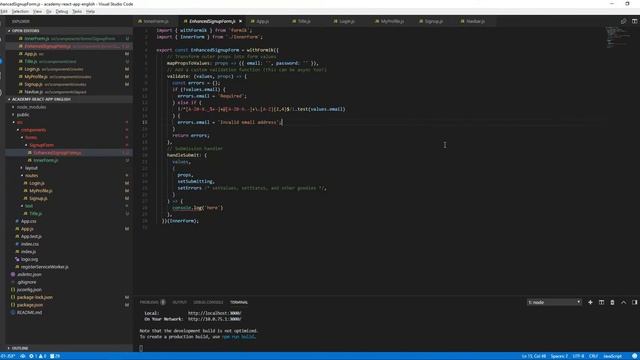Click the App.css file icon
The image size is (640, 360).
[x=17, y=221]
